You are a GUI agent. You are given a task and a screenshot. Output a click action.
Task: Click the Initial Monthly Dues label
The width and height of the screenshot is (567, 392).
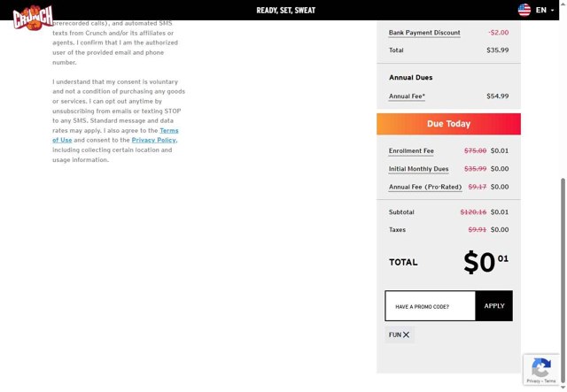coord(418,168)
